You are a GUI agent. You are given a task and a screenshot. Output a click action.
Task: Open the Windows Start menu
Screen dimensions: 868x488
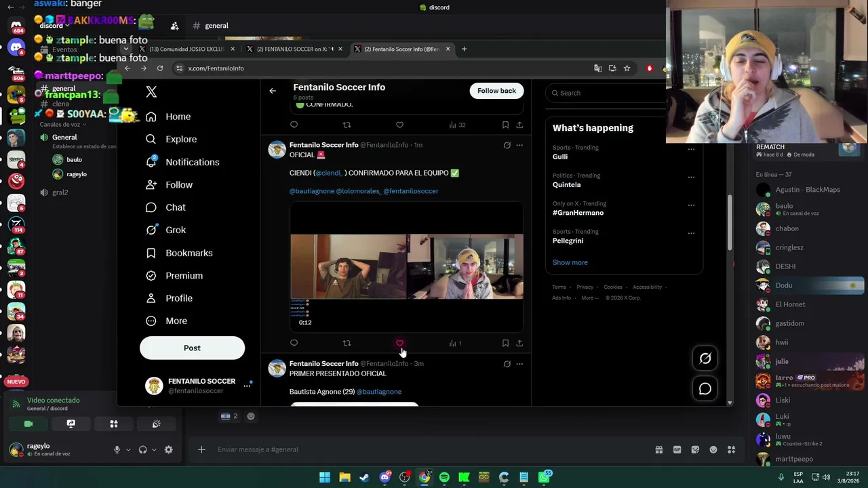pyautogui.click(x=325, y=477)
